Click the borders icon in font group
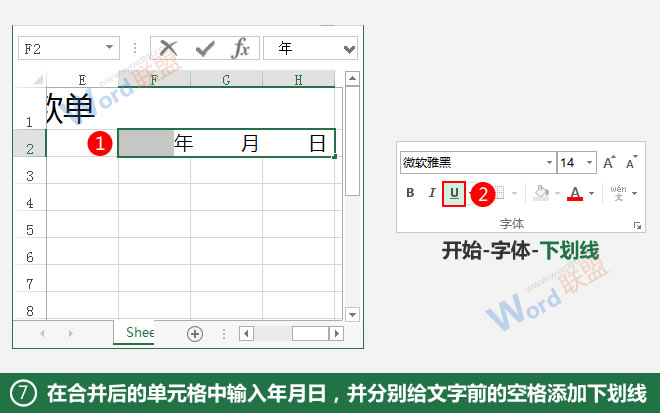This screenshot has width=660, height=413. click(x=500, y=193)
